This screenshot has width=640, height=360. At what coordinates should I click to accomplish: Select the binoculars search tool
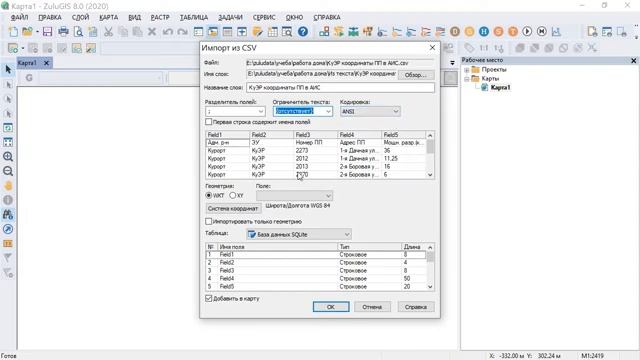point(8,214)
